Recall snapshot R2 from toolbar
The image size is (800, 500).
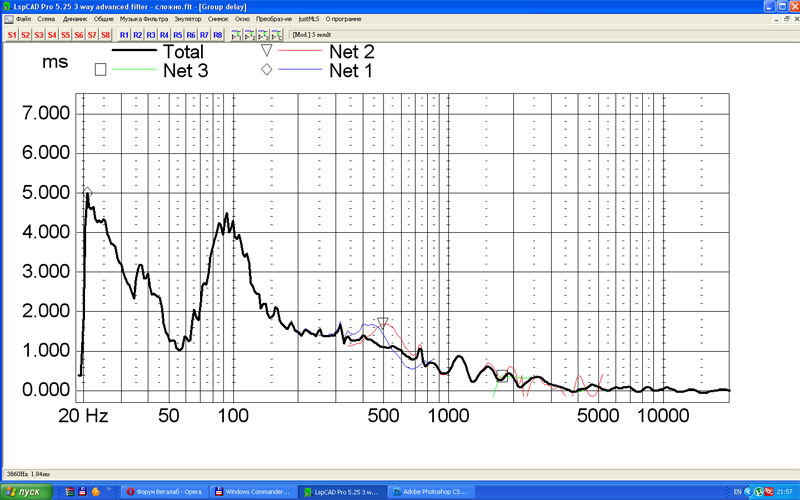[137, 35]
